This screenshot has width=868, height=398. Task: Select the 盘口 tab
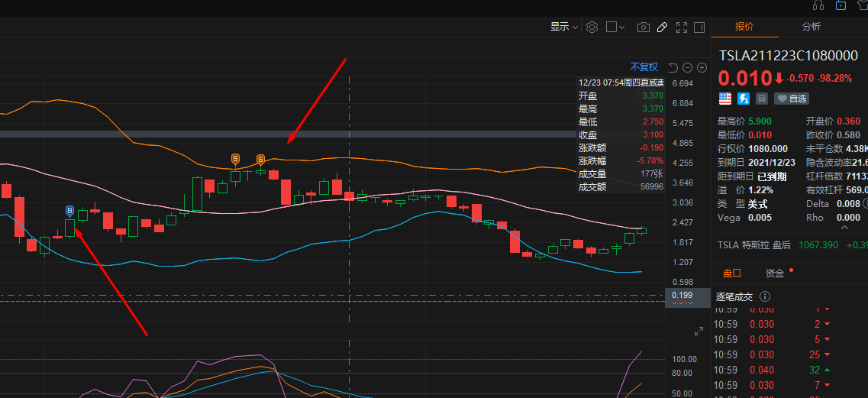[x=732, y=273]
